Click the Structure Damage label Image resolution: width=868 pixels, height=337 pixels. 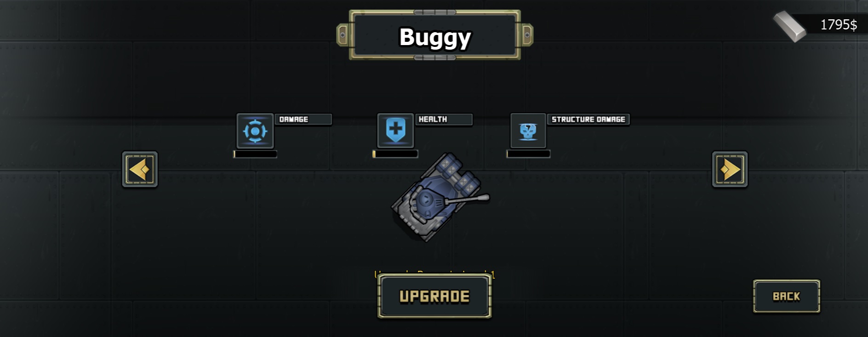588,120
